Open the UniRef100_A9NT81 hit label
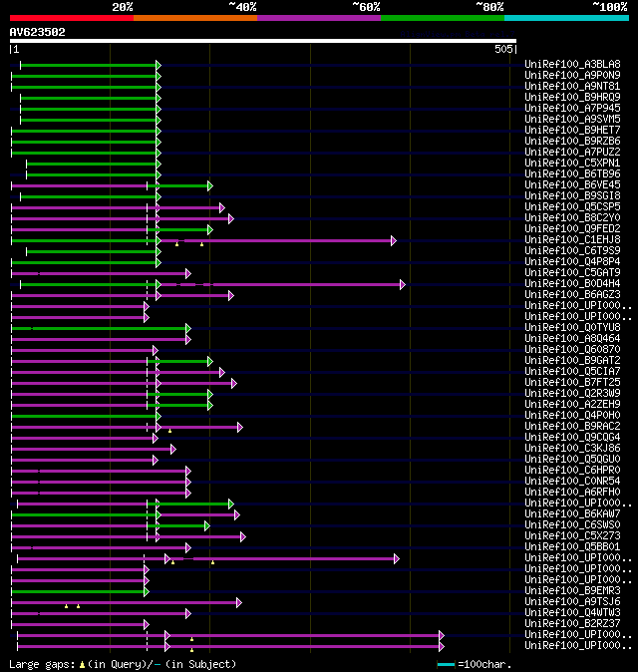Viewport: 638px width, 672px height. (572, 86)
